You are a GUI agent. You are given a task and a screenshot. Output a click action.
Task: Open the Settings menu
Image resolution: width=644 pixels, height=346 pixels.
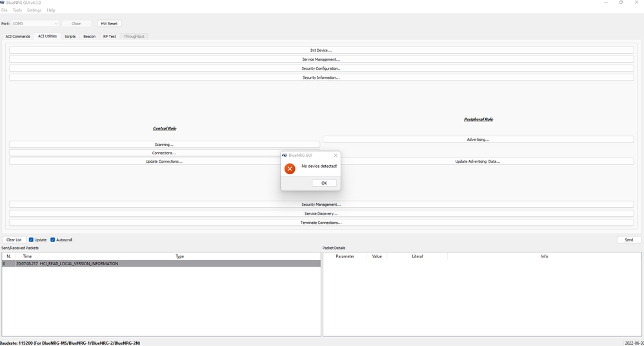tap(34, 10)
